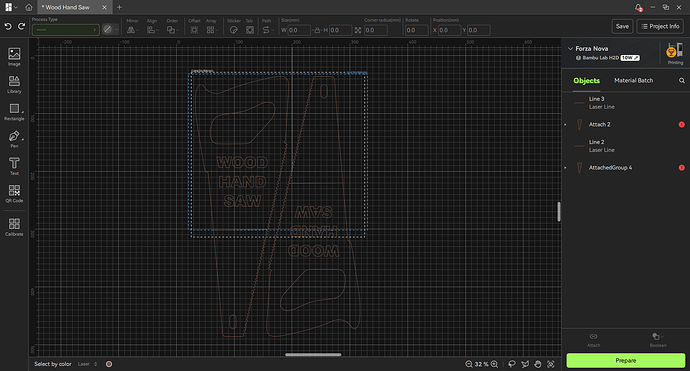Select the hand pan tool
The width and height of the screenshot is (690, 371).
(537, 364)
